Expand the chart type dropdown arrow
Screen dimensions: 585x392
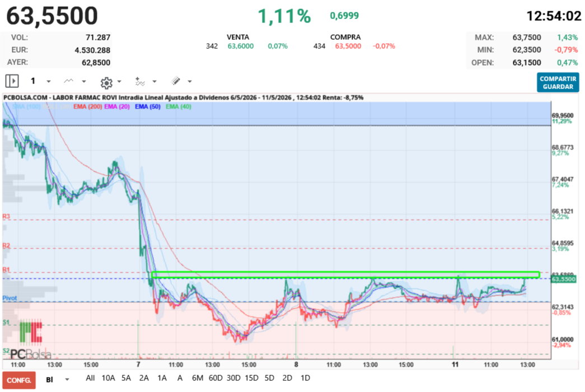[x=84, y=81]
